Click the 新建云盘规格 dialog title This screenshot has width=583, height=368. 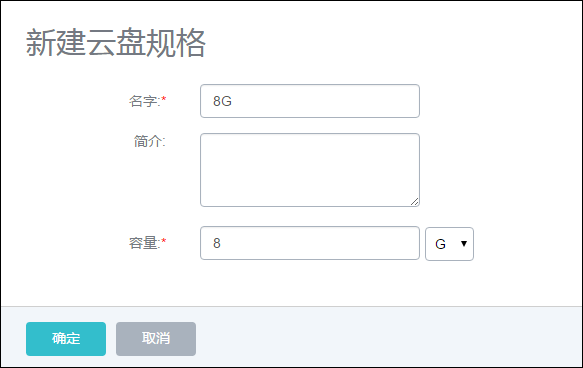(116, 43)
